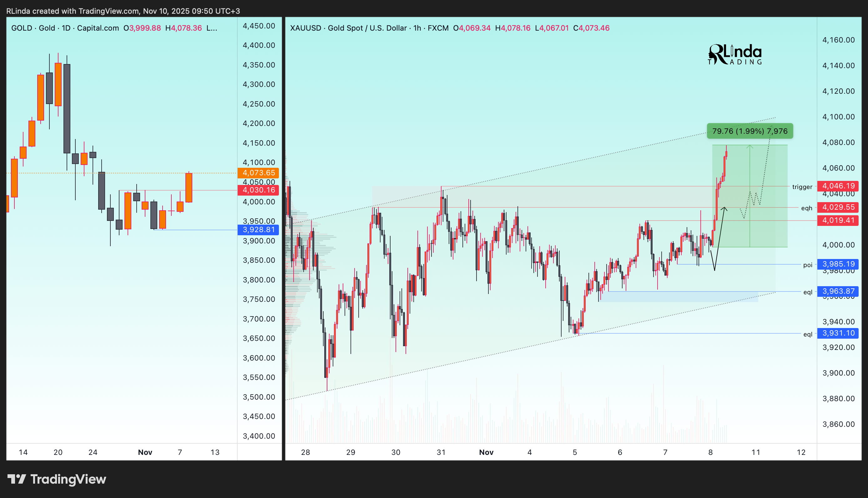Click the blue 3,985.19 poi price tag
This screenshot has height=498, width=868.
point(838,264)
